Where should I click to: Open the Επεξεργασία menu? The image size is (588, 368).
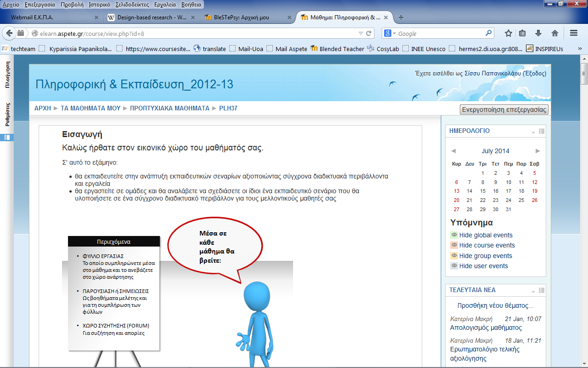[40, 4]
